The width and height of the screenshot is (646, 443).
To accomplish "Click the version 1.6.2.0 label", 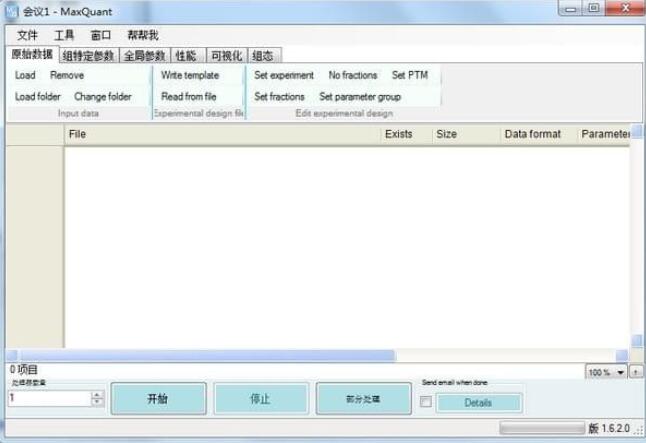I will (609, 428).
